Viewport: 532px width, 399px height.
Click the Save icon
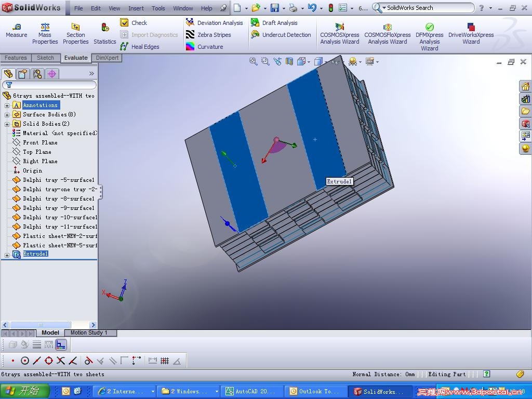click(x=275, y=8)
